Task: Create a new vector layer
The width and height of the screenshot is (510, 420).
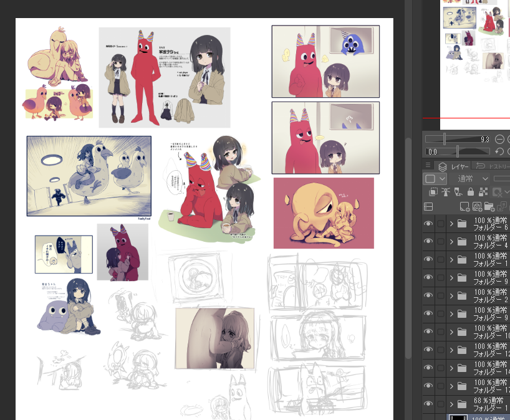Action: (477, 206)
